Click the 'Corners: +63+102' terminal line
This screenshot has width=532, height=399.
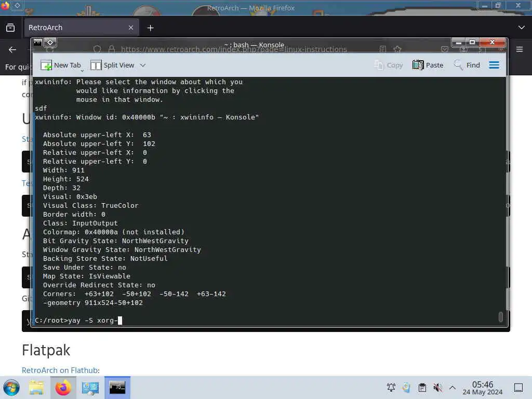coord(135,294)
